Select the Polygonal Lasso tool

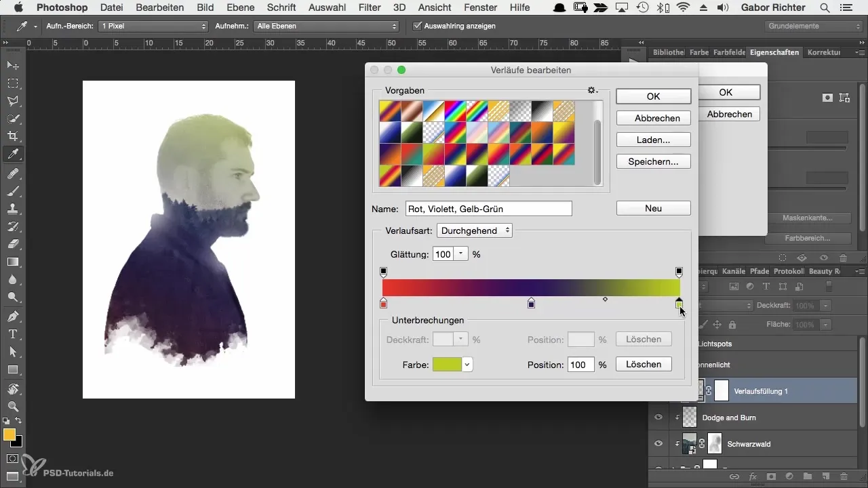pos(13,101)
